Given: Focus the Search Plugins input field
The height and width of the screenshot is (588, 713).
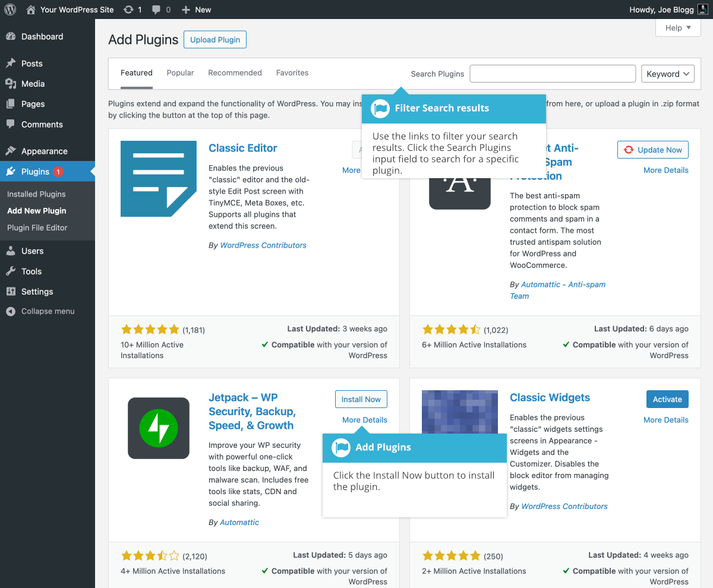Looking at the screenshot, I should click(x=553, y=74).
